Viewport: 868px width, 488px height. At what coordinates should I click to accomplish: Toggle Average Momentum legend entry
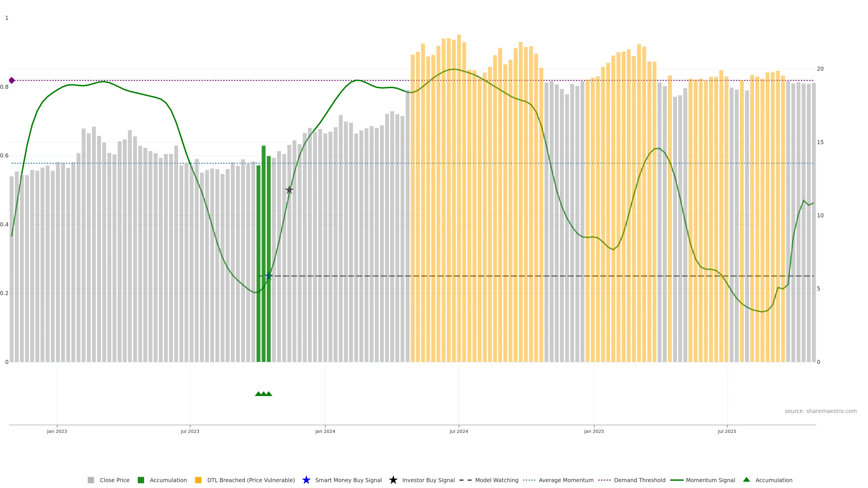[x=566, y=480]
